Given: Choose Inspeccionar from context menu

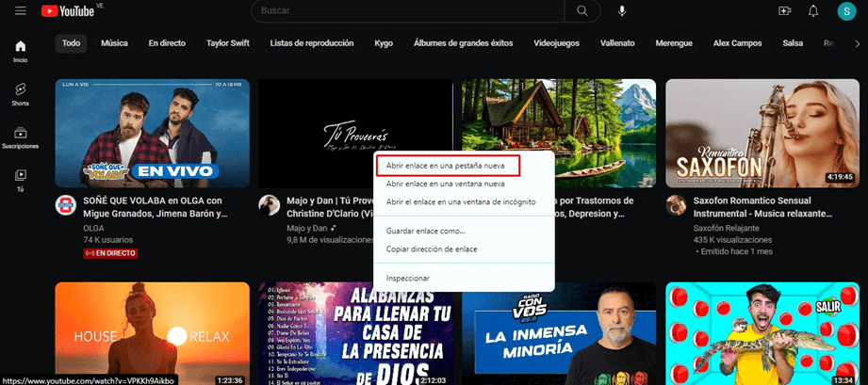Looking at the screenshot, I should point(464,279).
